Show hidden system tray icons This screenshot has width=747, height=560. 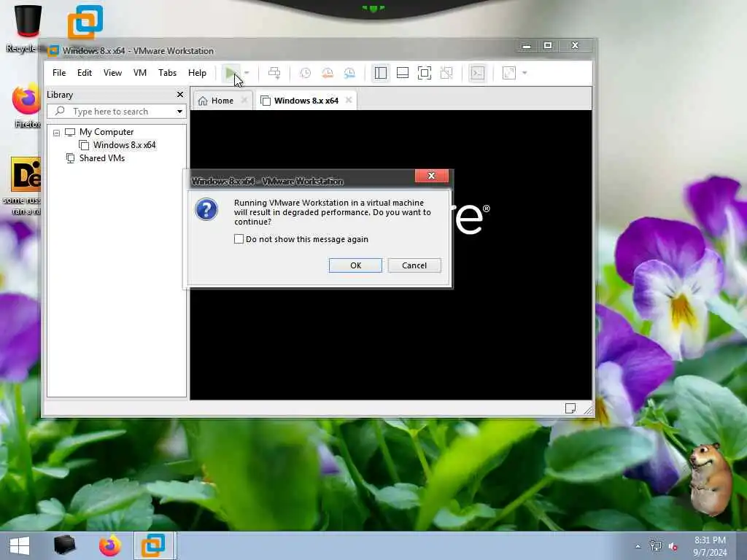click(x=638, y=546)
